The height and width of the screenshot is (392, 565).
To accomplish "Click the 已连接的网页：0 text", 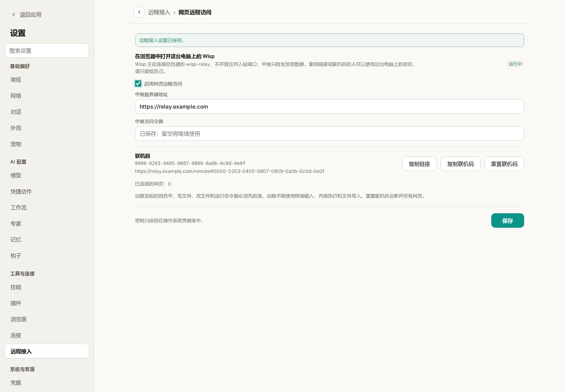I will [153, 184].
